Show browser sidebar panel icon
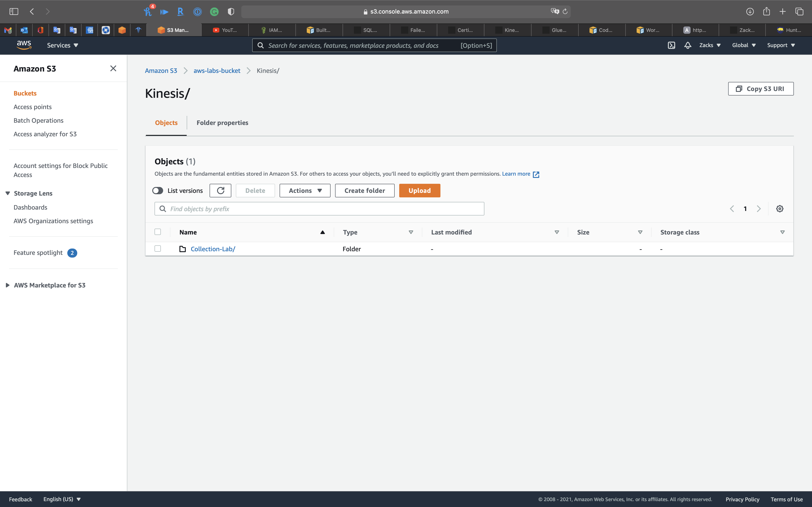 pyautogui.click(x=14, y=12)
